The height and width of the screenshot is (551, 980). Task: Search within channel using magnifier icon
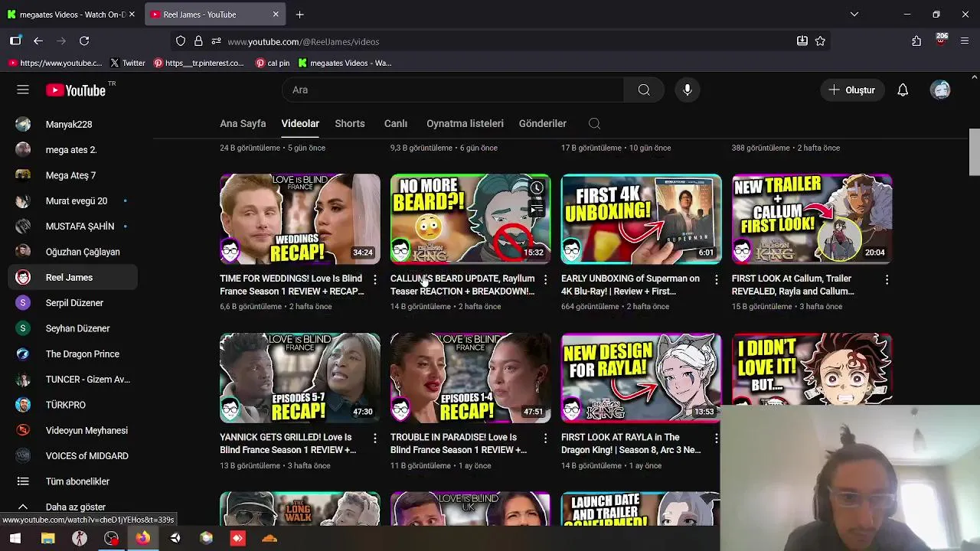594,123
